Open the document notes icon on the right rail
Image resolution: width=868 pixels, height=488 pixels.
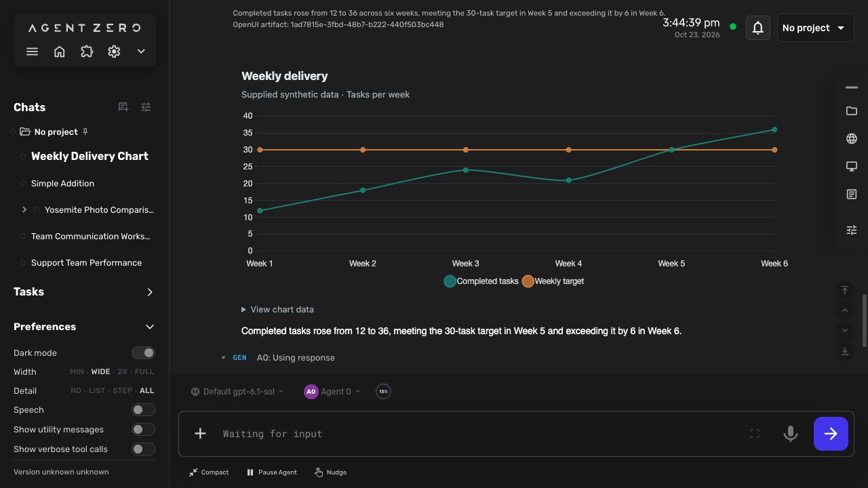point(852,195)
